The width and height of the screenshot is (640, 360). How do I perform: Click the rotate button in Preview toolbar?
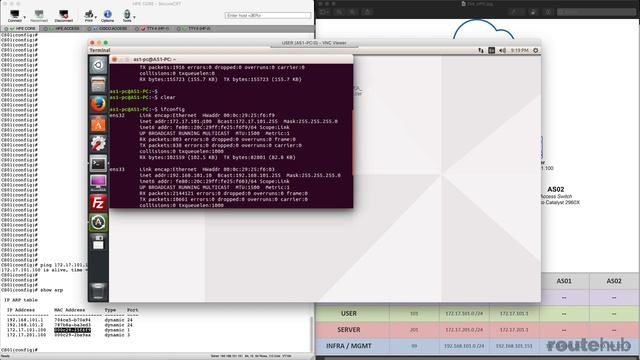pyautogui.click(x=533, y=12)
